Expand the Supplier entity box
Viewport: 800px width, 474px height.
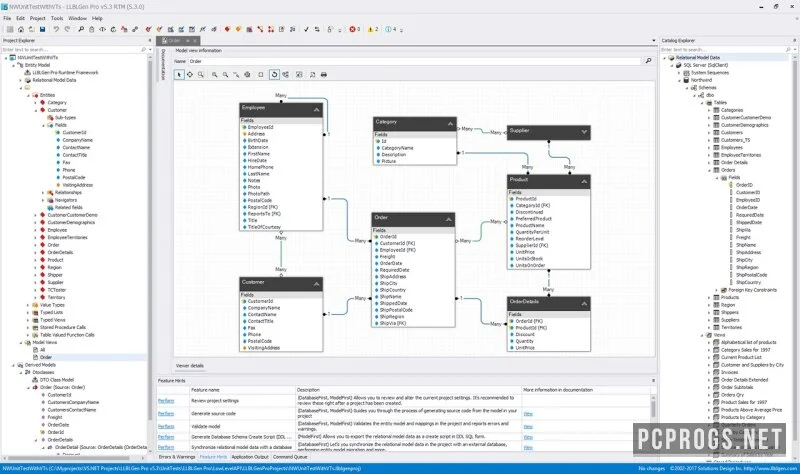point(584,132)
